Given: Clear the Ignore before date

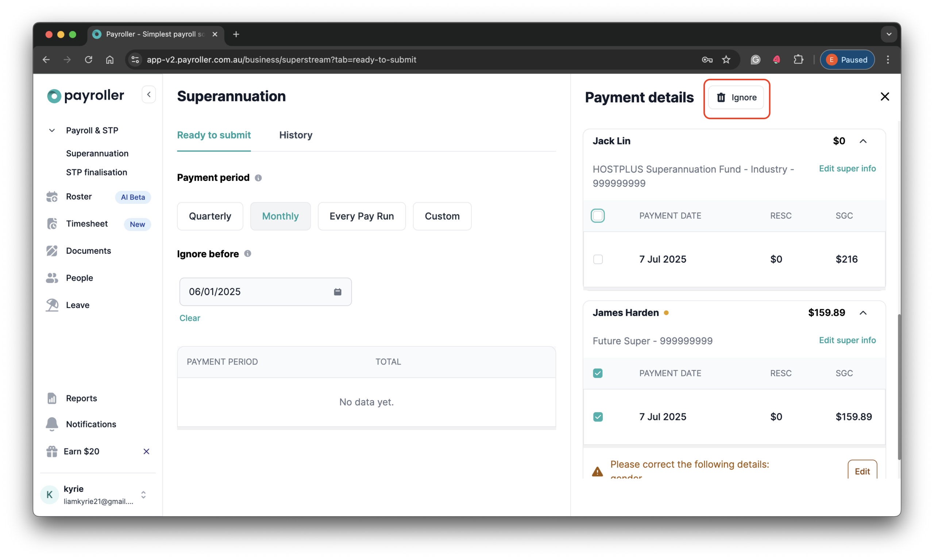Looking at the screenshot, I should tap(190, 318).
